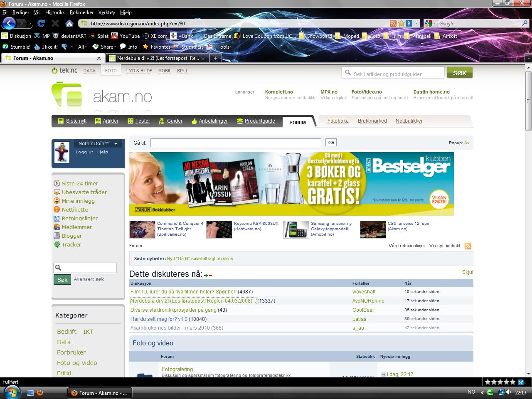Viewport: 532px width, 399px height.
Task: Click the Medlemmer people icon
Action: click(57, 227)
